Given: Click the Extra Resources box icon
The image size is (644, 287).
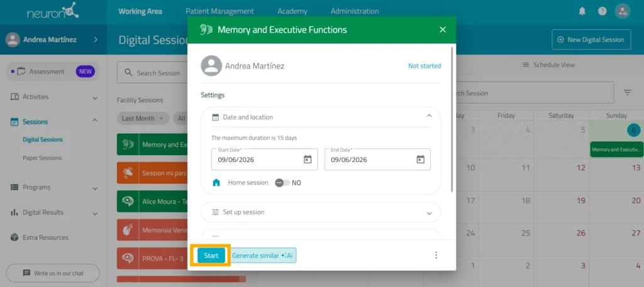Looking at the screenshot, I should [14, 237].
